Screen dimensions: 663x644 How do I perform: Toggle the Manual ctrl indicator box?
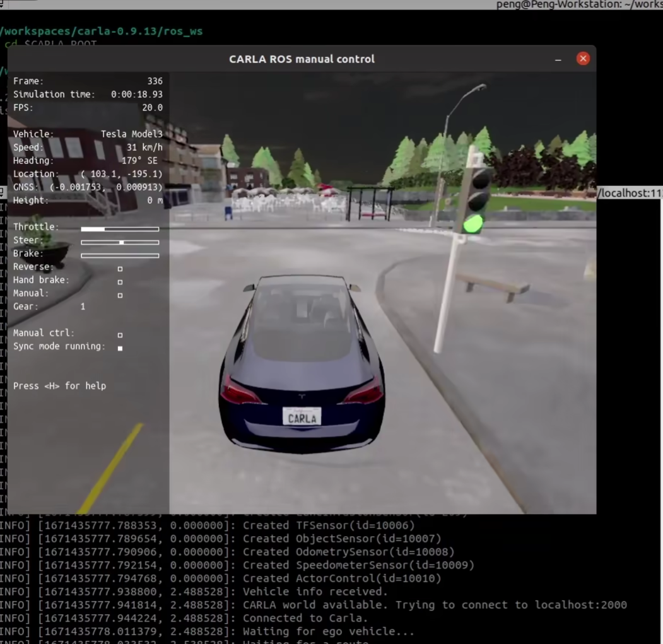[x=120, y=335]
